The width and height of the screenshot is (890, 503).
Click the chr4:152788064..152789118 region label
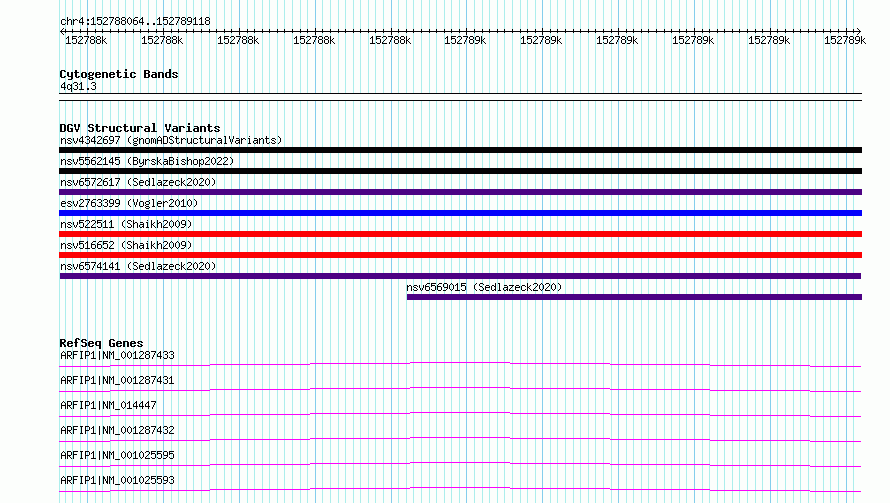point(135,21)
